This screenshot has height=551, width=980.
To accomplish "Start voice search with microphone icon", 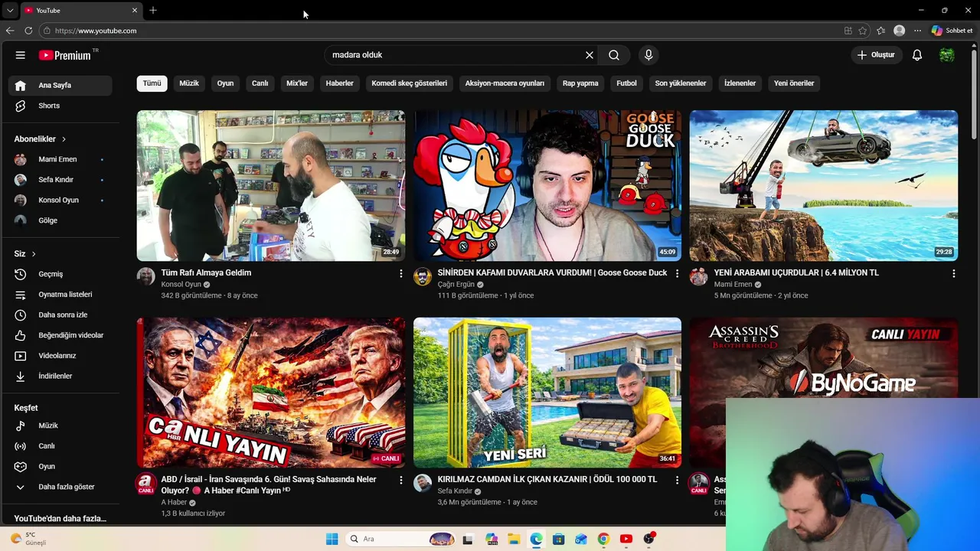I will tap(648, 55).
